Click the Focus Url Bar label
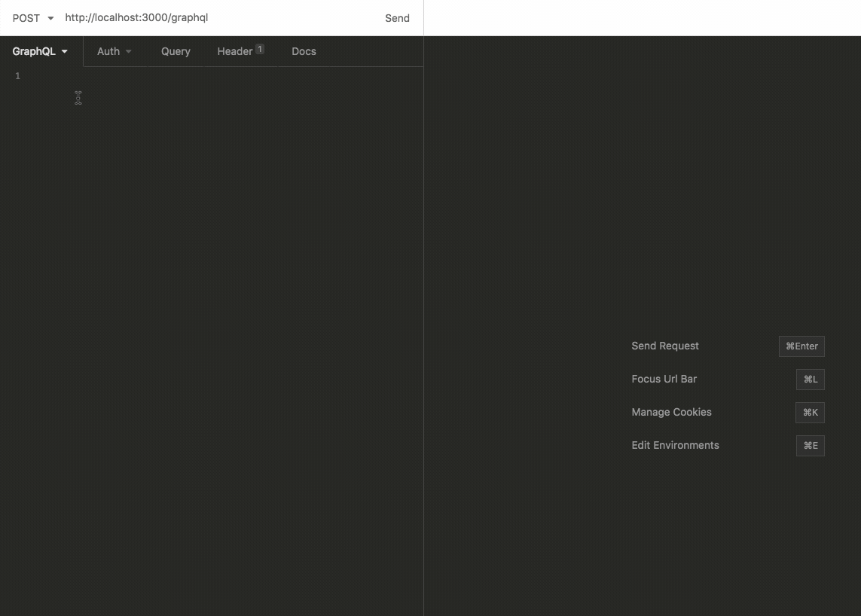 tap(664, 379)
